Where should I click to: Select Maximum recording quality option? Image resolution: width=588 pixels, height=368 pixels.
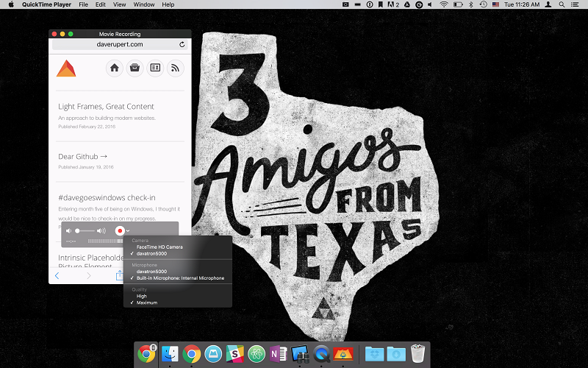[146, 303]
